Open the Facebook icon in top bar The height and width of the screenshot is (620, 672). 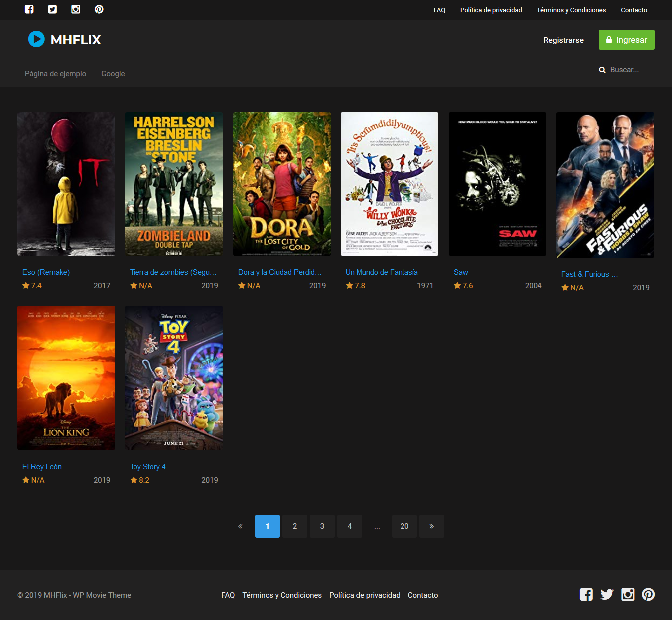pos(29,9)
